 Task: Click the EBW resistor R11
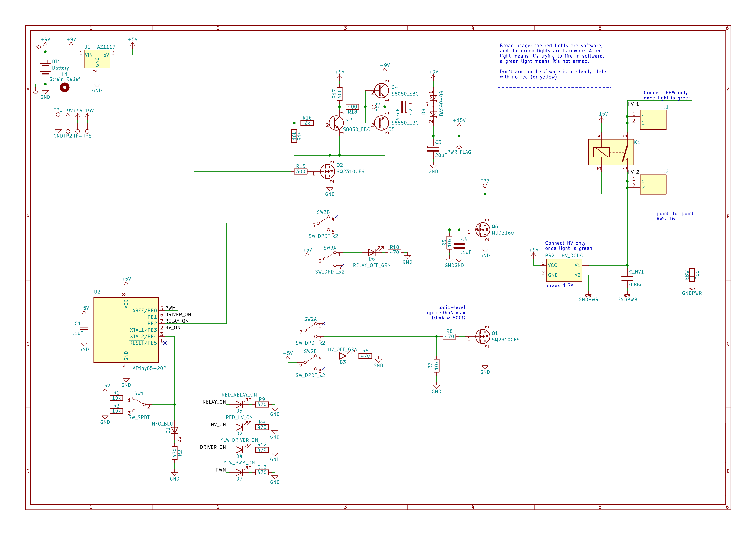[692, 275]
